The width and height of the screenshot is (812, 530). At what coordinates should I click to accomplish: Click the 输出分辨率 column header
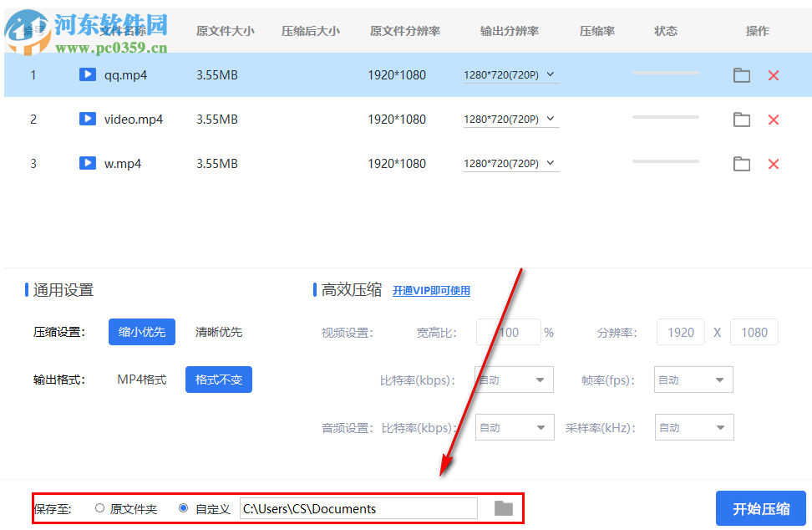[510, 31]
